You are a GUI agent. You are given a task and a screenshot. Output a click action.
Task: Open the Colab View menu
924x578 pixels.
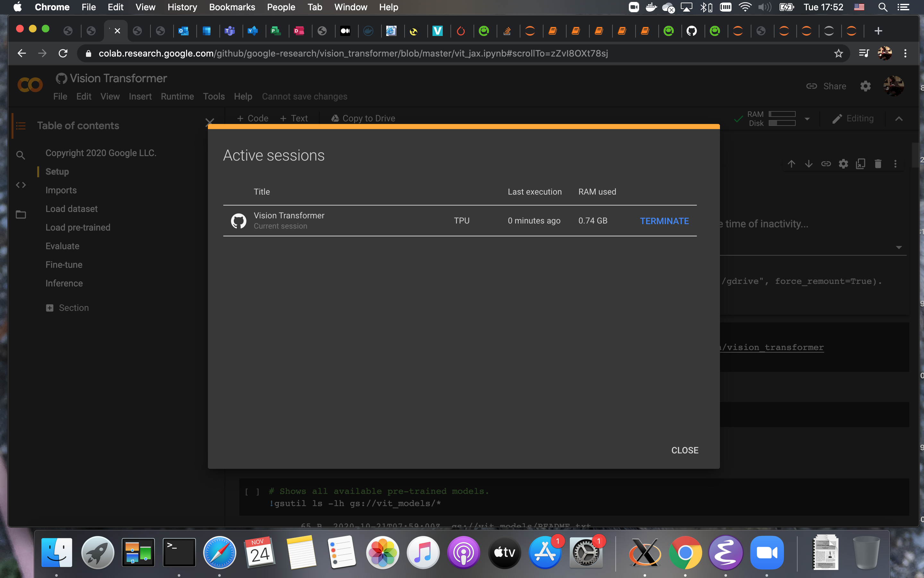110,97
